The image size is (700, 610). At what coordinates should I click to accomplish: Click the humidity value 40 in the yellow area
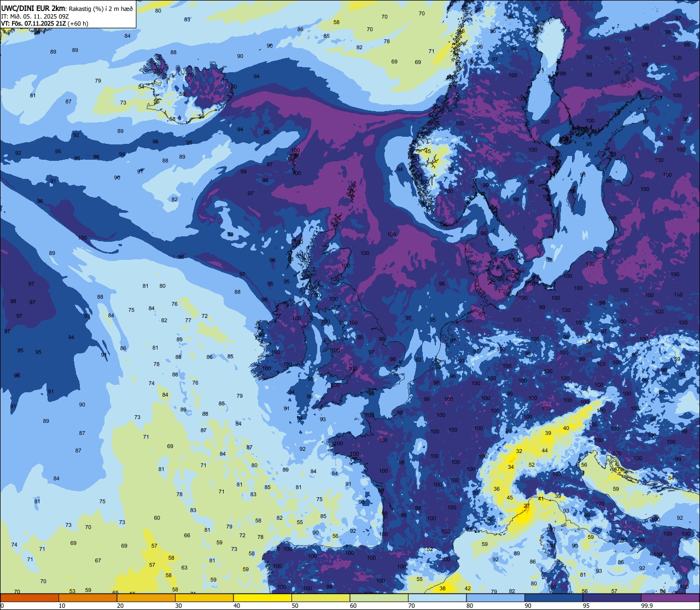[x=566, y=428]
